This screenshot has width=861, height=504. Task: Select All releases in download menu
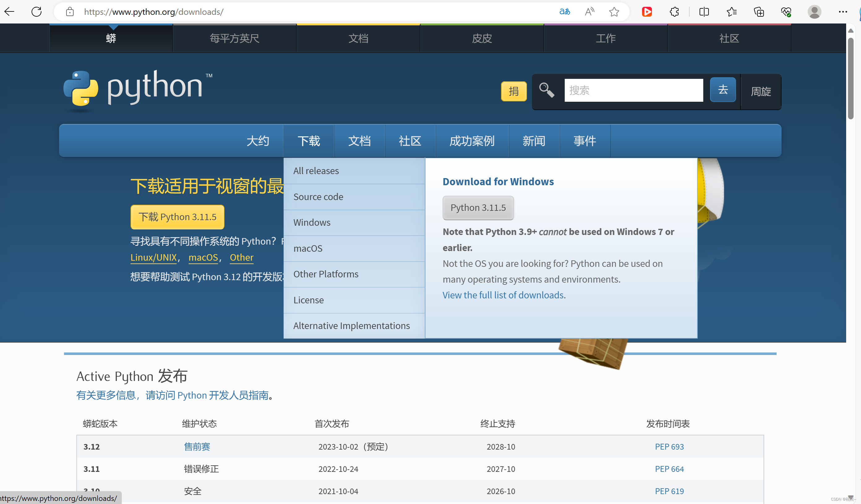tap(354, 171)
